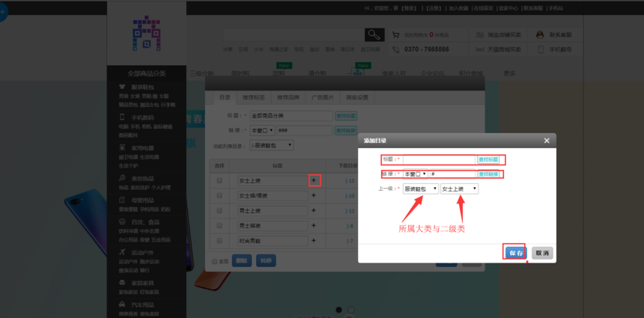Switch to the 推荐品牌 tab
Viewport: 644px width, 318px height.
tap(288, 98)
